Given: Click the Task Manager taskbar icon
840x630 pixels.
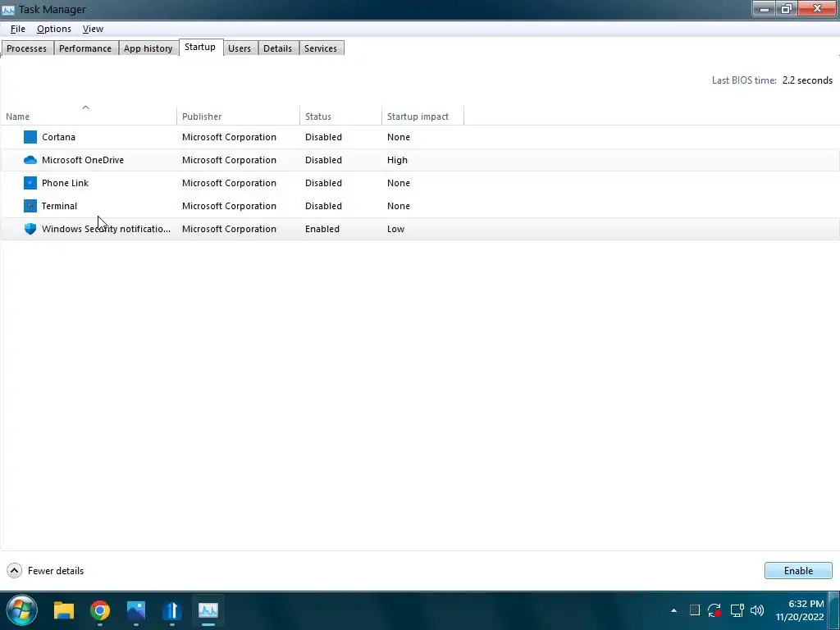Looking at the screenshot, I should click(208, 610).
